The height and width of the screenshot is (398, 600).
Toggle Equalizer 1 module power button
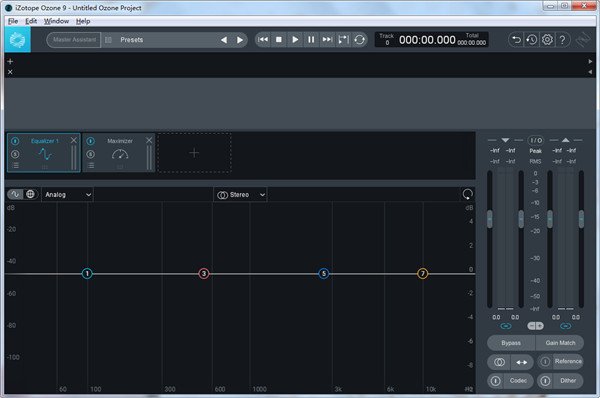click(x=15, y=141)
